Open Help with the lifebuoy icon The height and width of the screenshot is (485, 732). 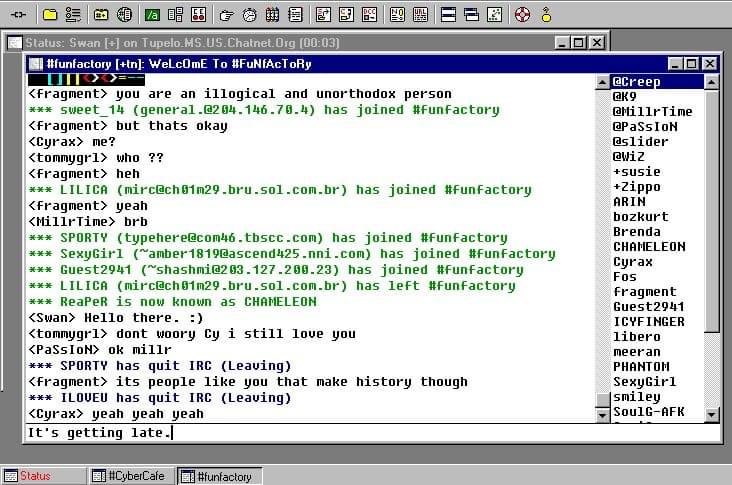coord(522,15)
